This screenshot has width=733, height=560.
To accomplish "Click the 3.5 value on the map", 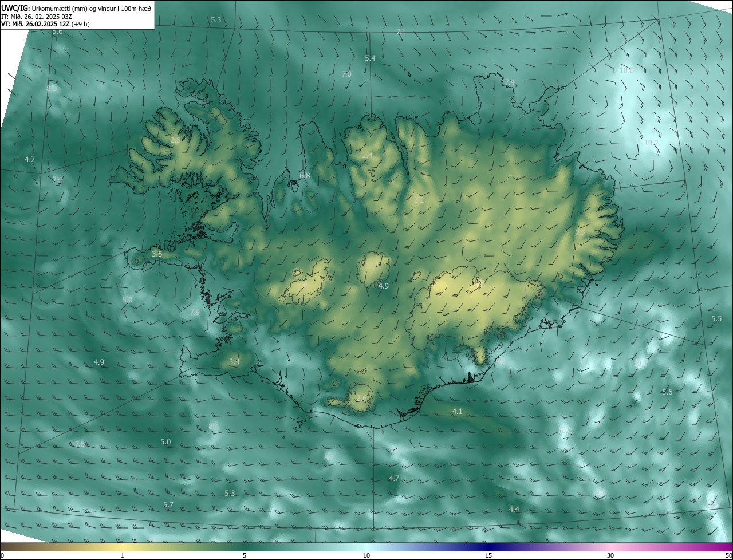I will 157,254.
